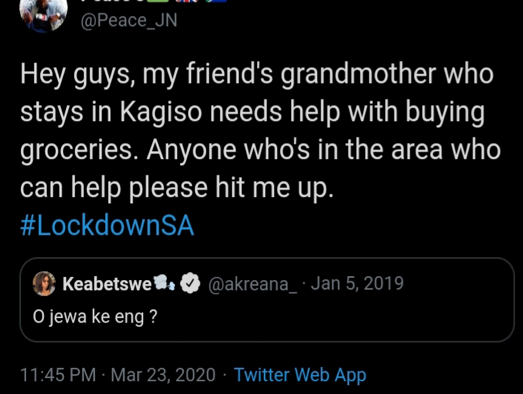Click the empty area inside quoted tweet card
Image resolution: width=523 pixels, height=394 pixels.
pos(334,317)
